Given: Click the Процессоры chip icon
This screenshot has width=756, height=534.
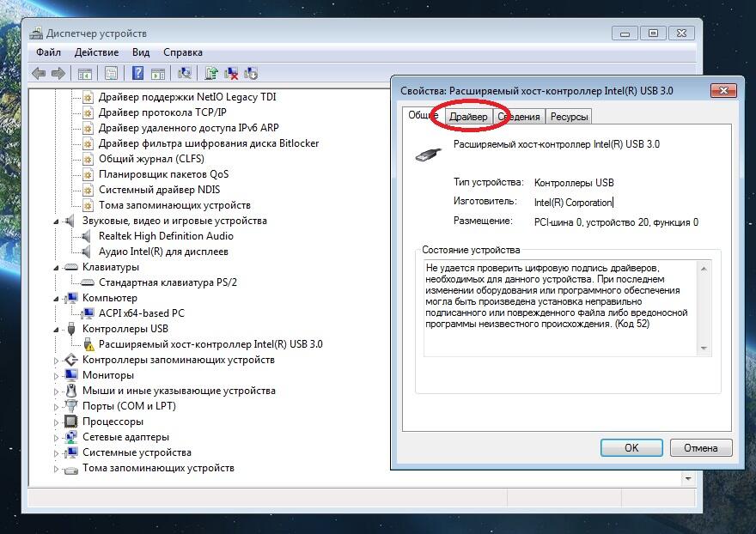Looking at the screenshot, I should pos(70,422).
